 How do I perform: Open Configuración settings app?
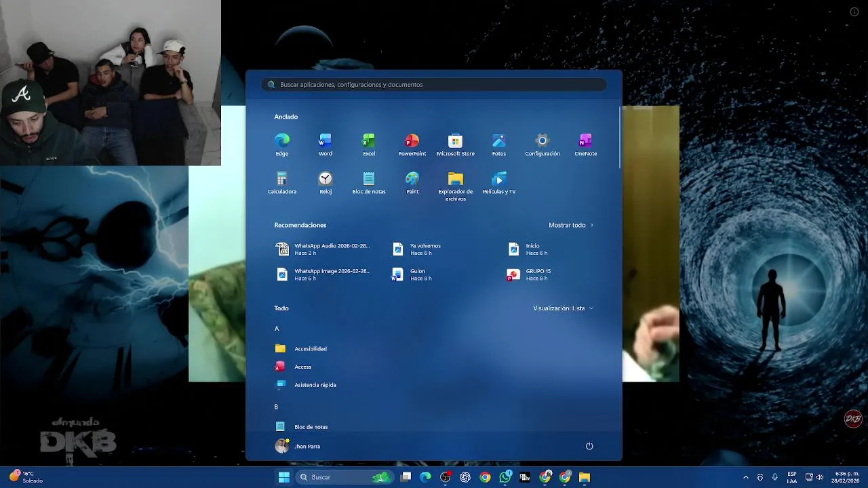point(542,144)
